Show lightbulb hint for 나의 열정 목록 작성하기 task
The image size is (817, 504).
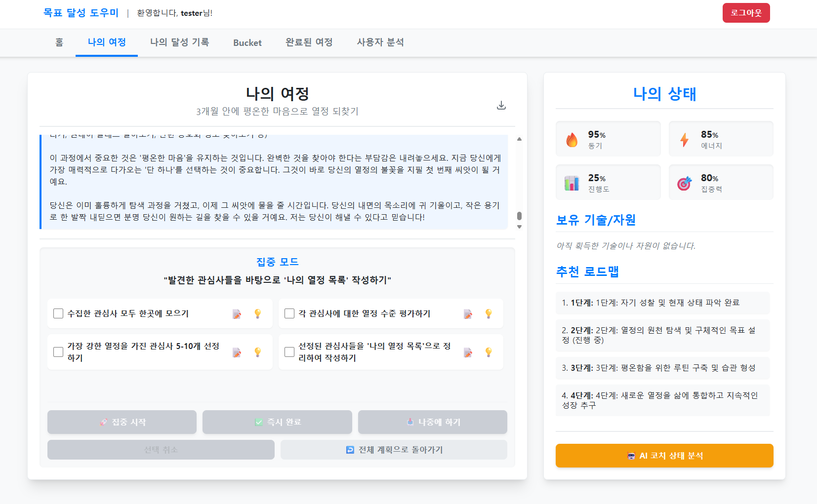tap(489, 352)
